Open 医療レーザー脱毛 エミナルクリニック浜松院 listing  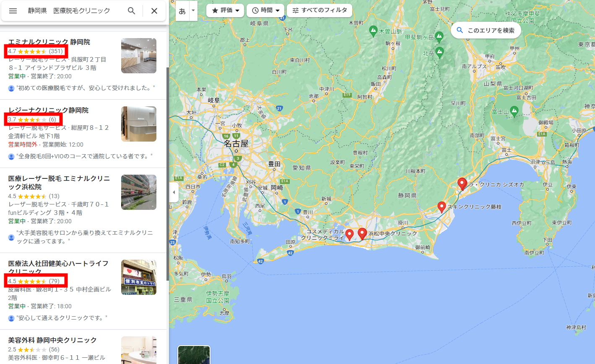[x=59, y=183]
